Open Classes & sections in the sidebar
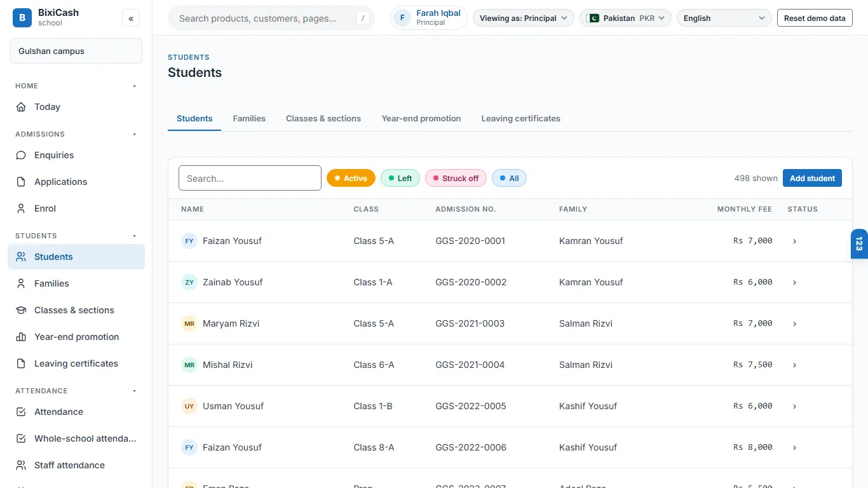 [76, 310]
